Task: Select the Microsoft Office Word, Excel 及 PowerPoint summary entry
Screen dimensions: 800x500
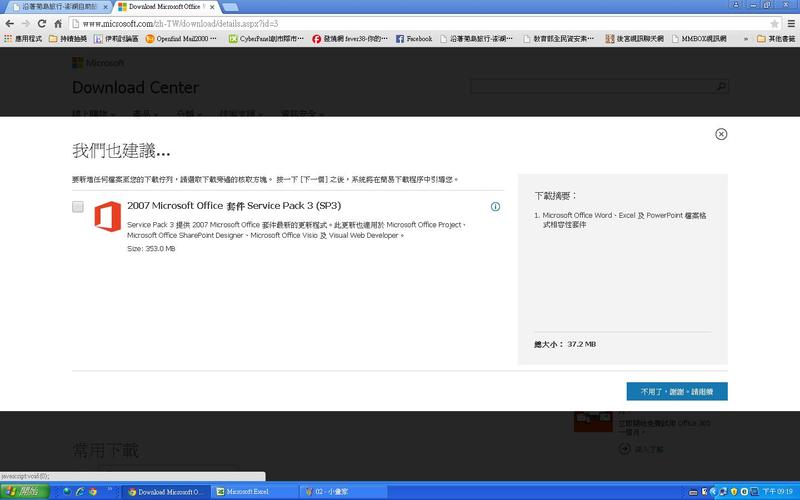Action: tap(620, 220)
